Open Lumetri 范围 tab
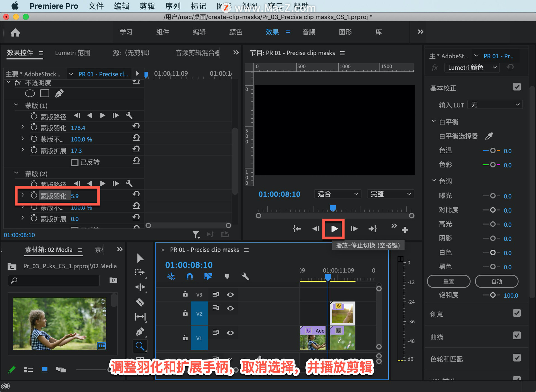Image resolution: width=536 pixels, height=392 pixels. pos(73,53)
